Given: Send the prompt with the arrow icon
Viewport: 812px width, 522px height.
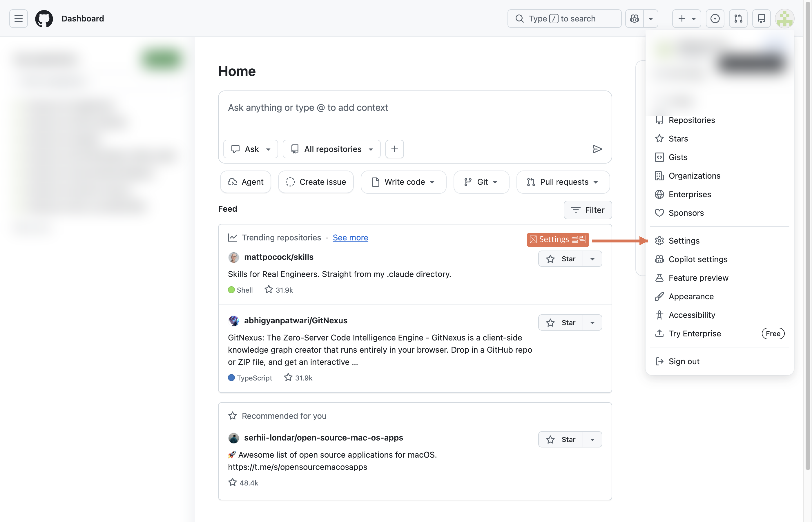Looking at the screenshot, I should pyautogui.click(x=597, y=149).
